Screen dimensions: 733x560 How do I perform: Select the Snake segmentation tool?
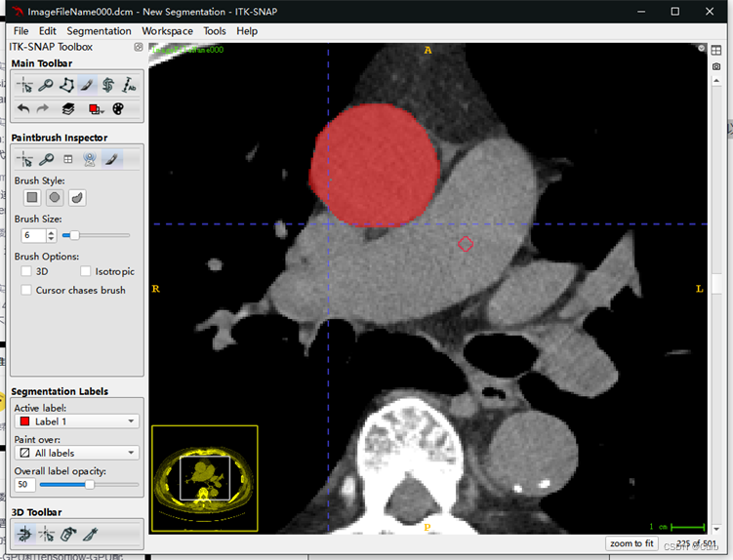pyautogui.click(x=108, y=86)
